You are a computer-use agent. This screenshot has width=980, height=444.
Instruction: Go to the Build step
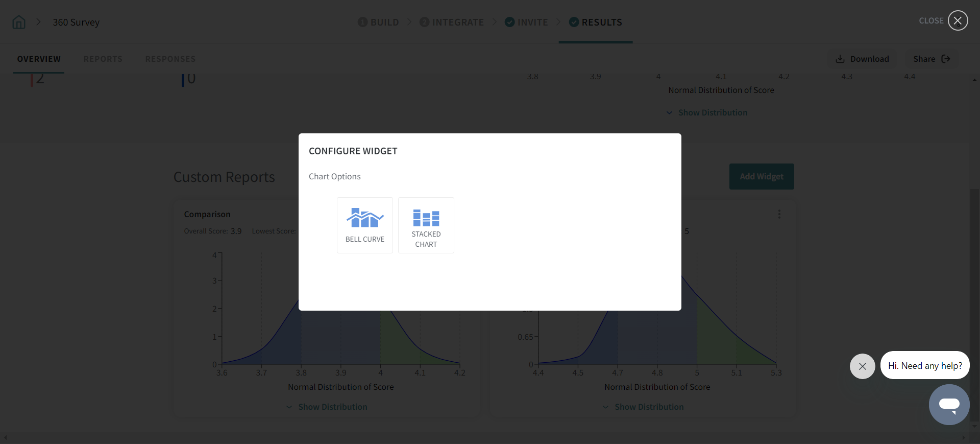click(378, 22)
